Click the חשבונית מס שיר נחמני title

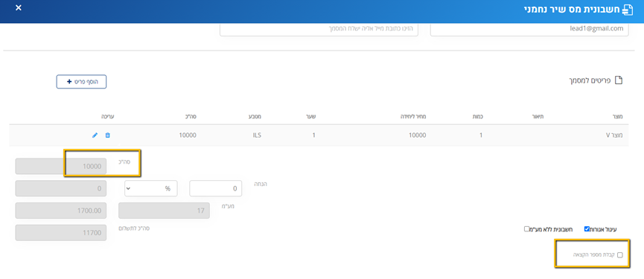(573, 10)
